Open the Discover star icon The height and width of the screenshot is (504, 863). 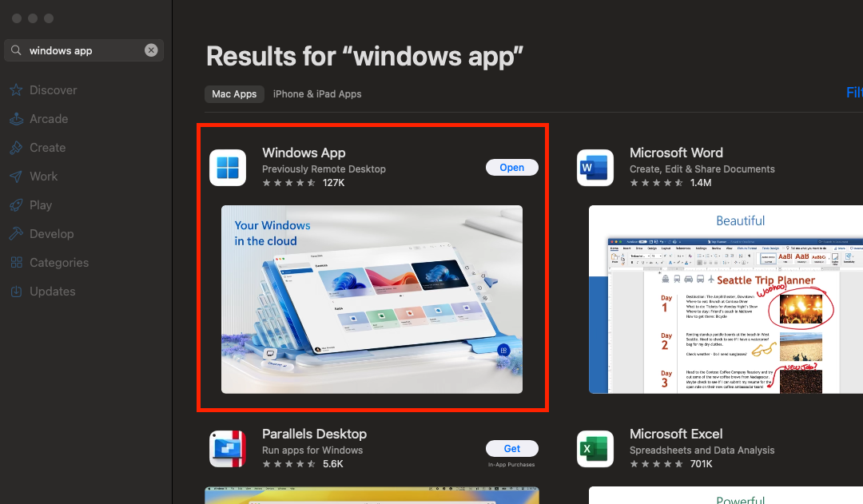(17, 89)
